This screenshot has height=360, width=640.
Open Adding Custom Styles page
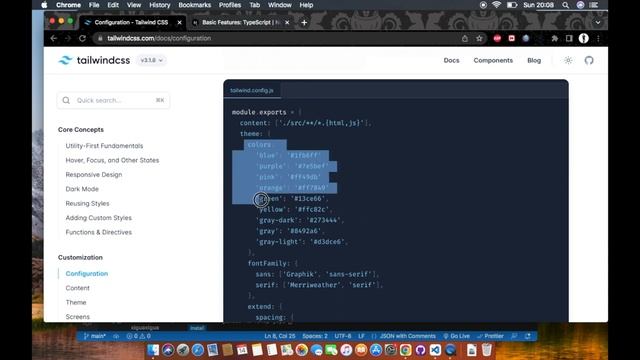(98, 218)
